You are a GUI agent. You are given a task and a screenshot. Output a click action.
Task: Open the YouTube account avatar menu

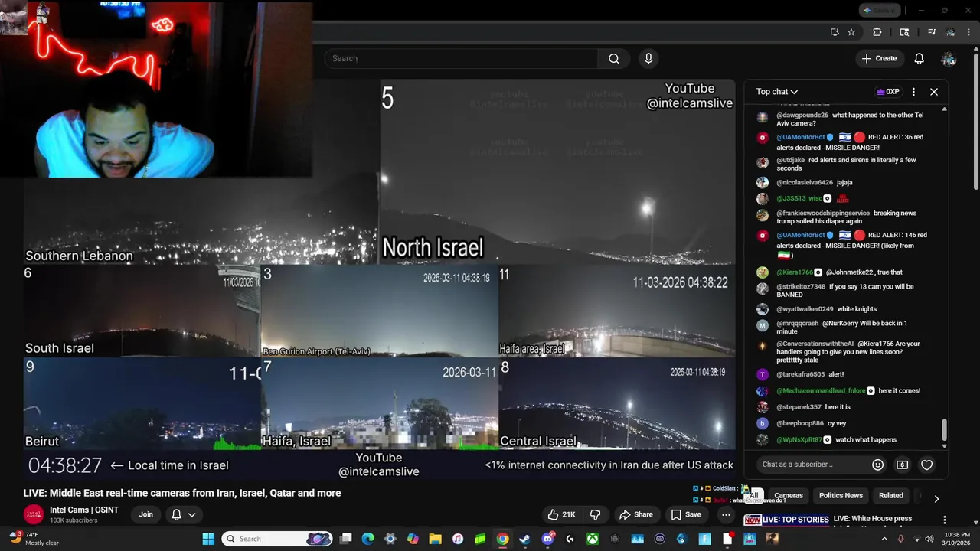tap(949, 59)
